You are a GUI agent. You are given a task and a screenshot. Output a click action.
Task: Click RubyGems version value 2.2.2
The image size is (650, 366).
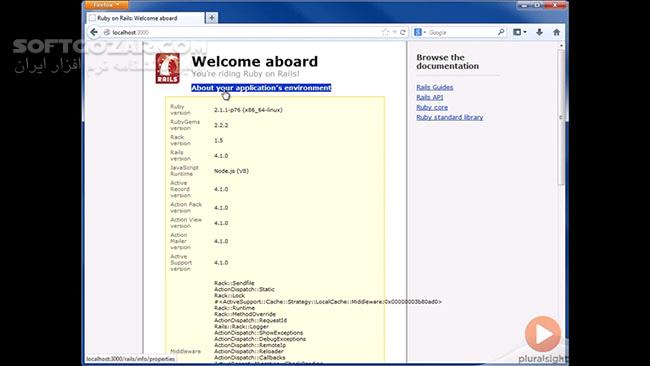click(221, 125)
